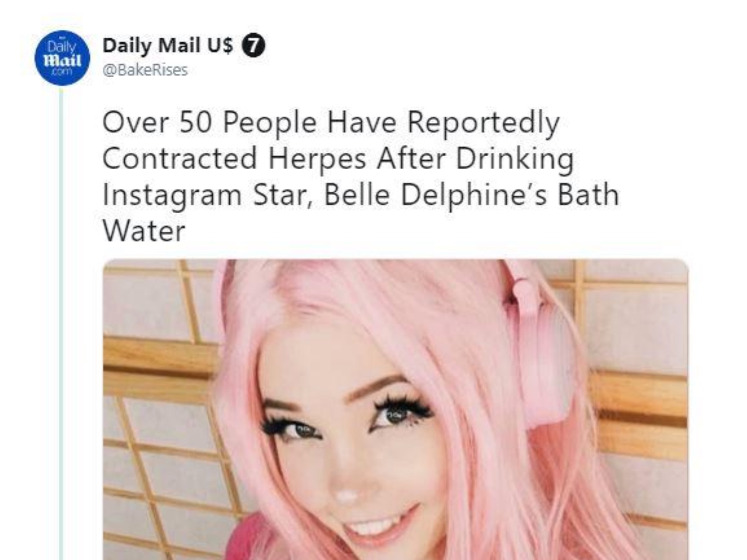The width and height of the screenshot is (747, 560).
Task: Click the word "Bath" in the headline
Action: [x=589, y=195]
